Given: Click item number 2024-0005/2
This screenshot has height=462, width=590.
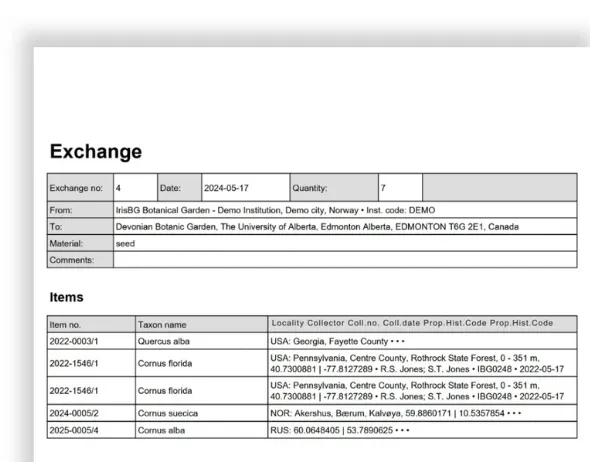Looking at the screenshot, I should pos(74,413).
